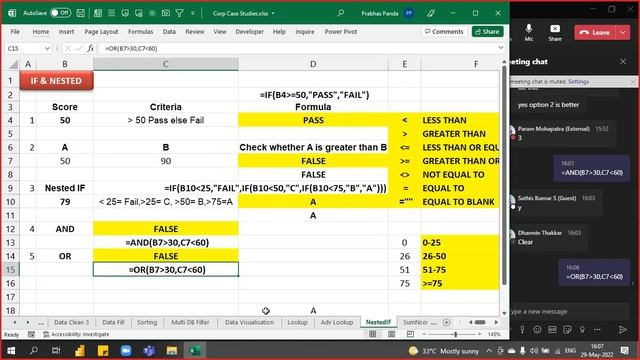
Task: Click the camera icon in quick access toolbar
Action: coord(166,13)
